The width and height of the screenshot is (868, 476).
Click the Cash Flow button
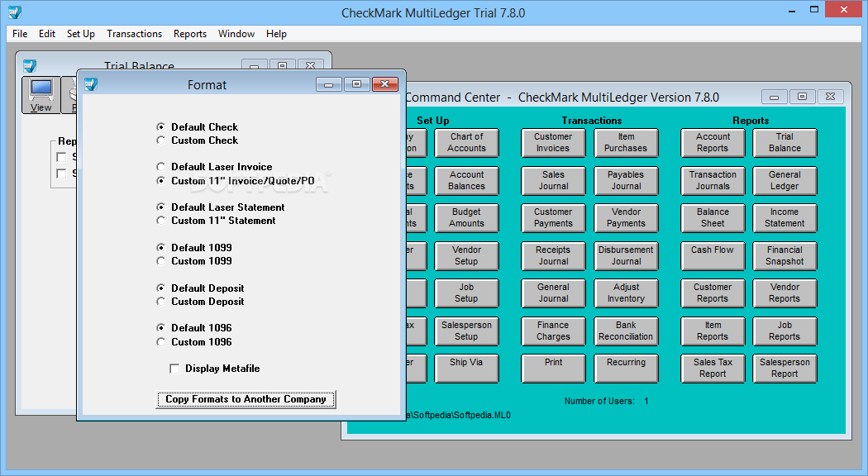713,255
